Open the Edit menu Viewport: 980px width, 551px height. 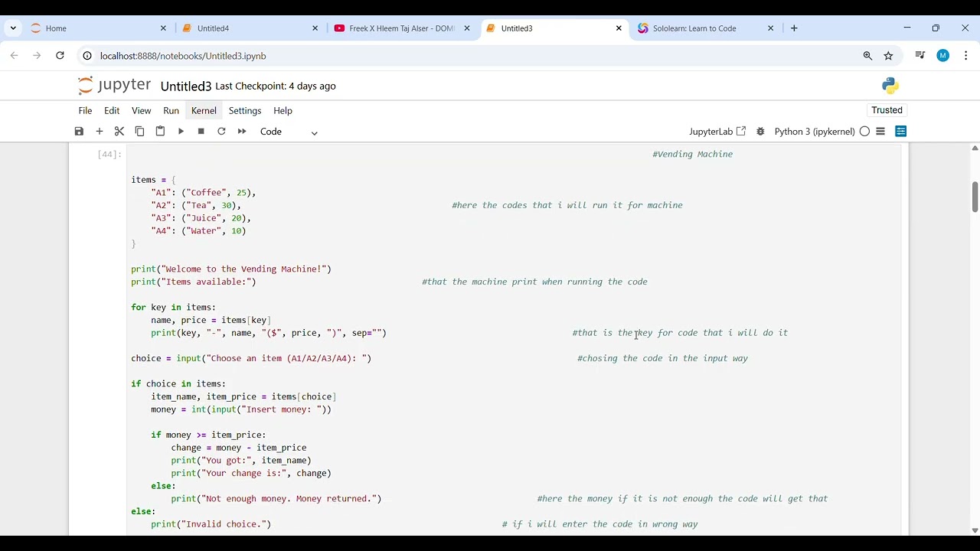coord(112,110)
